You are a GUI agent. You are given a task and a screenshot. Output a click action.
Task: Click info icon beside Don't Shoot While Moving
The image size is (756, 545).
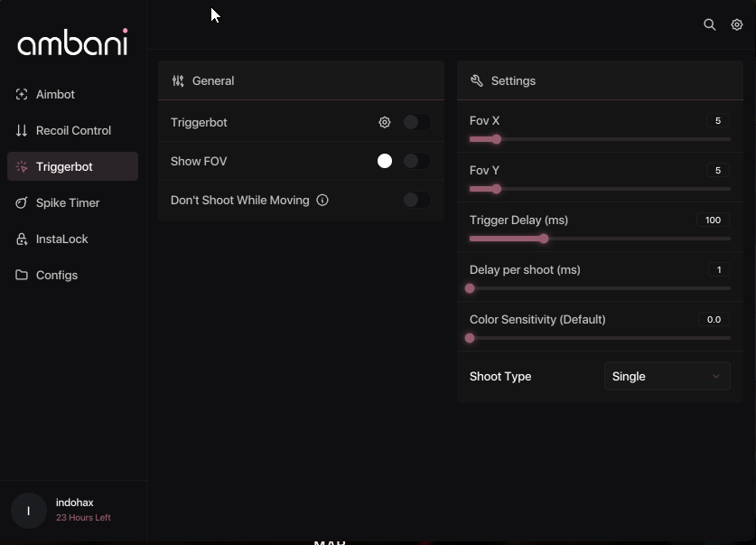coord(322,200)
